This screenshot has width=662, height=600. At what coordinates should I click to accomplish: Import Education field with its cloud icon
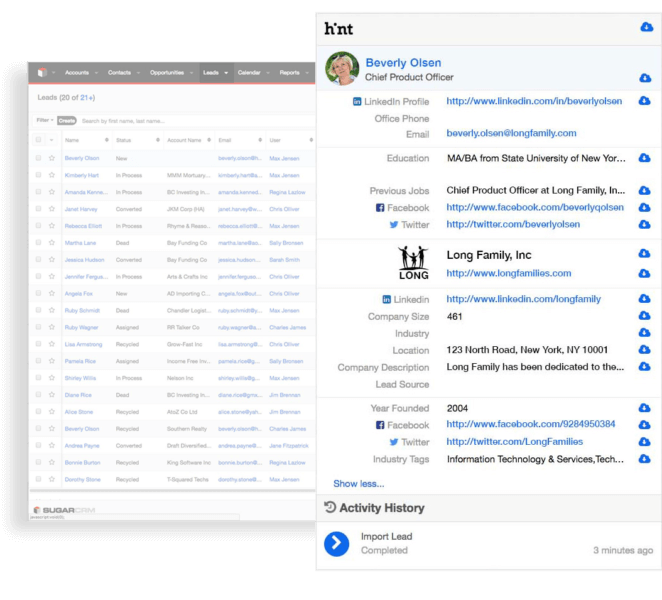[x=644, y=158]
